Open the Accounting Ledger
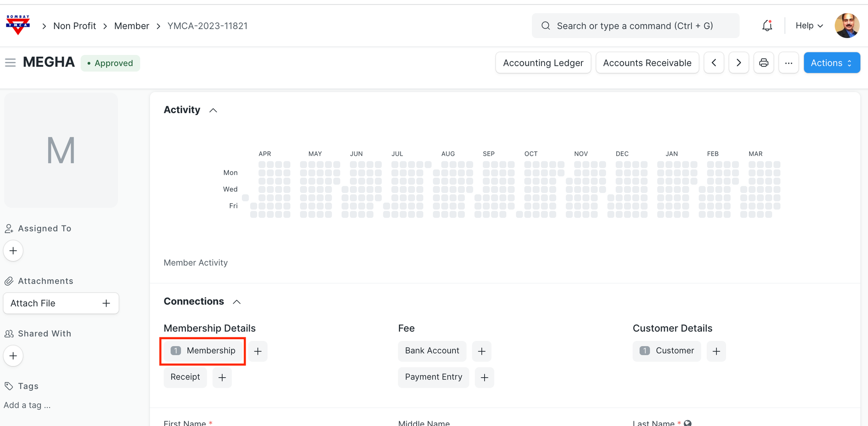The width and height of the screenshot is (868, 426). (x=543, y=63)
